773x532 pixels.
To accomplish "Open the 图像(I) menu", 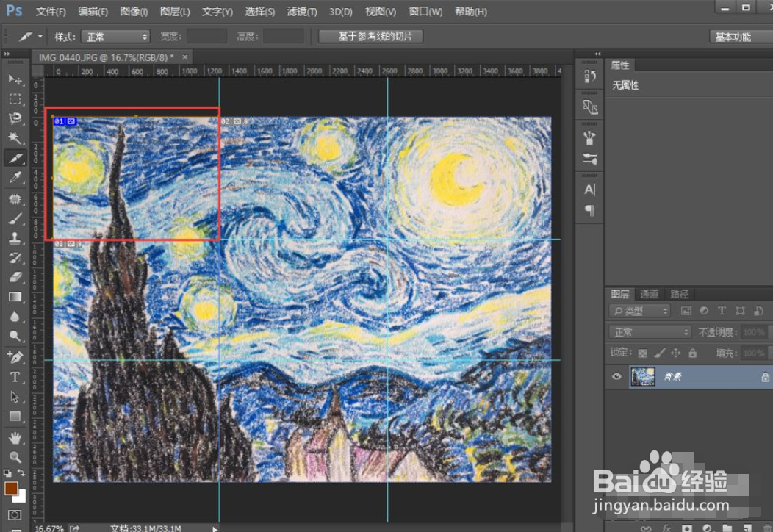I will tap(134, 11).
